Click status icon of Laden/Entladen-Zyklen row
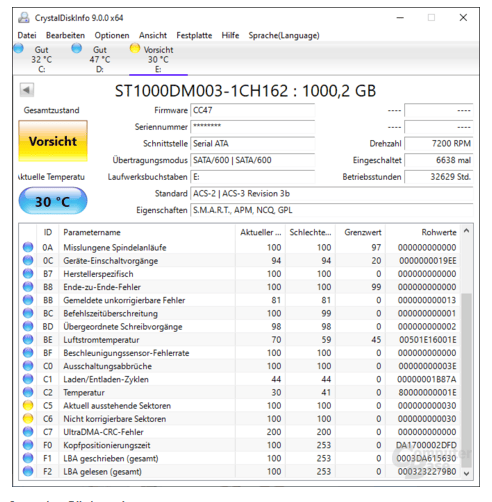The height and width of the screenshot is (502, 492). pos(28,379)
